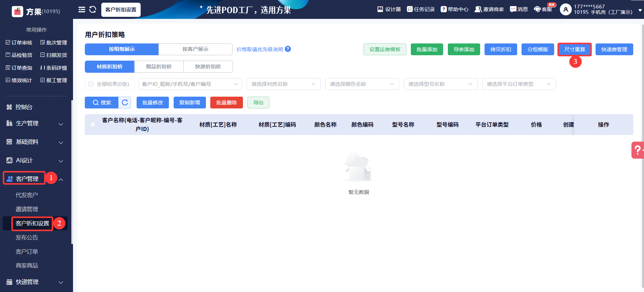Select the 材质折扣价 tab
644x292 pixels.
[x=110, y=67]
